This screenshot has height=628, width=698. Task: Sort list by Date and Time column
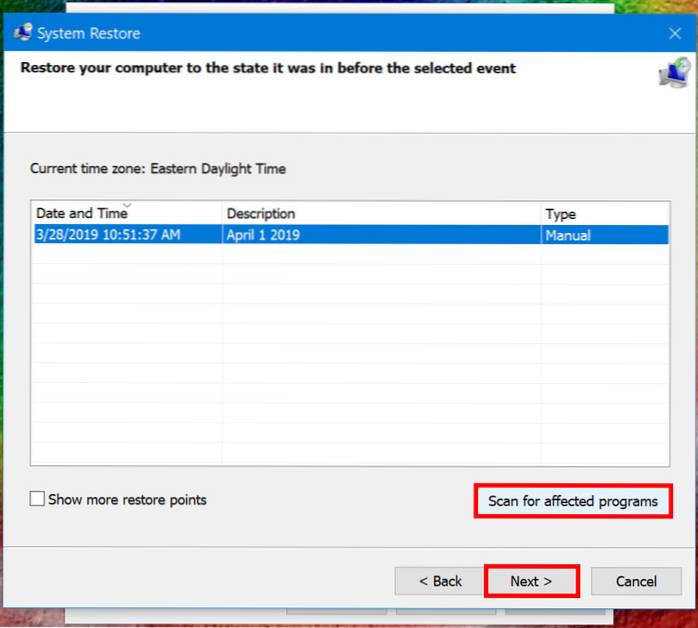[x=80, y=213]
